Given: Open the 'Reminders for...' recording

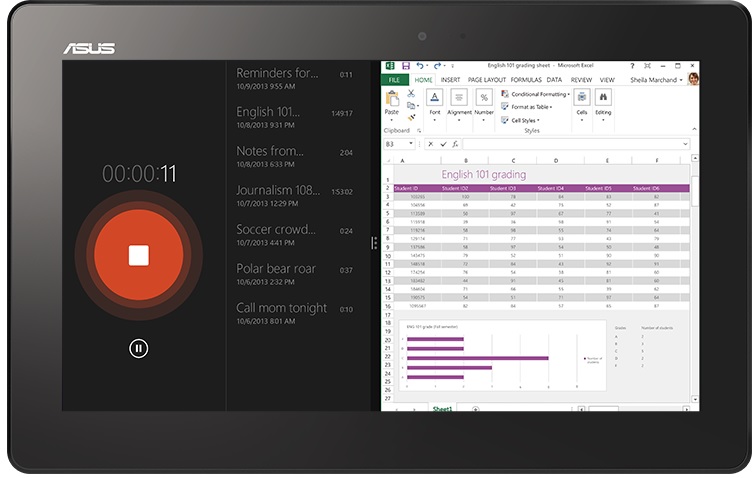Looking at the screenshot, I should (x=295, y=79).
